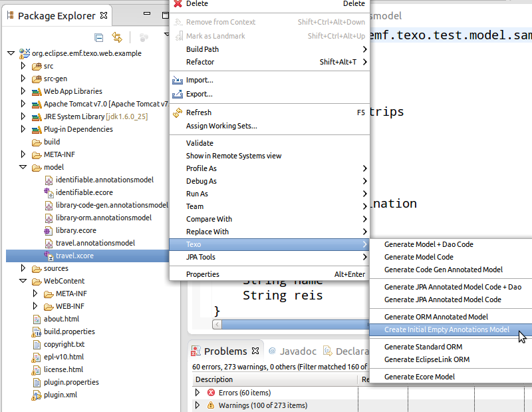Click the Problems tab icon

click(x=196, y=351)
